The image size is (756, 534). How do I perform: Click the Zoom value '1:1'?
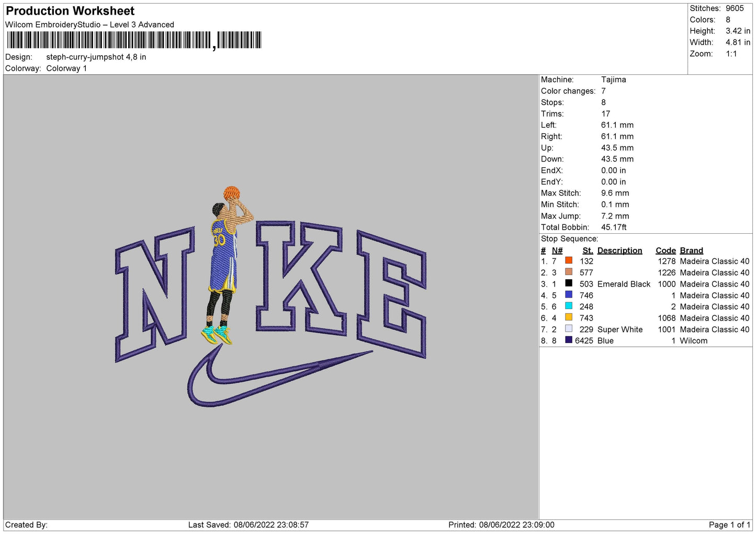[731, 54]
